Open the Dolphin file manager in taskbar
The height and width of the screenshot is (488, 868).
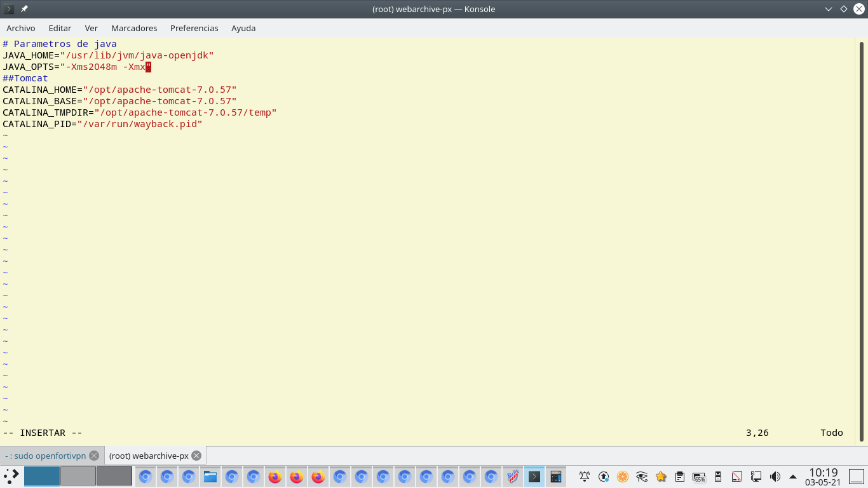[x=210, y=477]
